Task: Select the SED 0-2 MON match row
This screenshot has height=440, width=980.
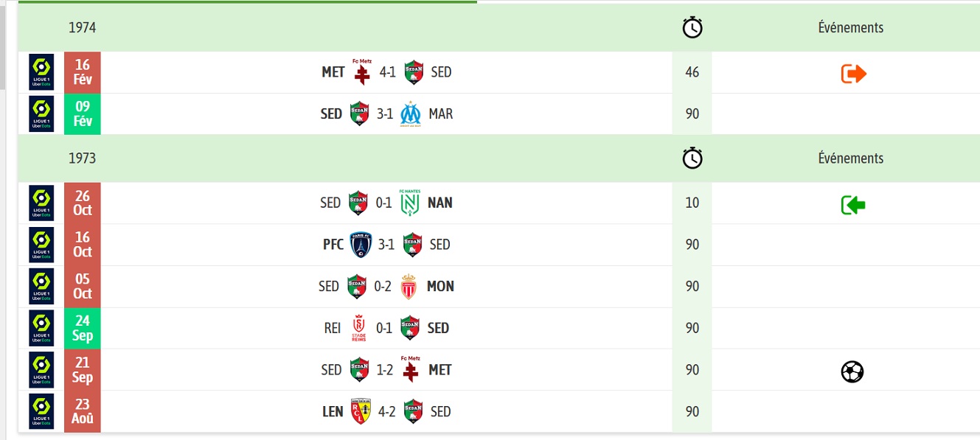Action: [x=500, y=287]
